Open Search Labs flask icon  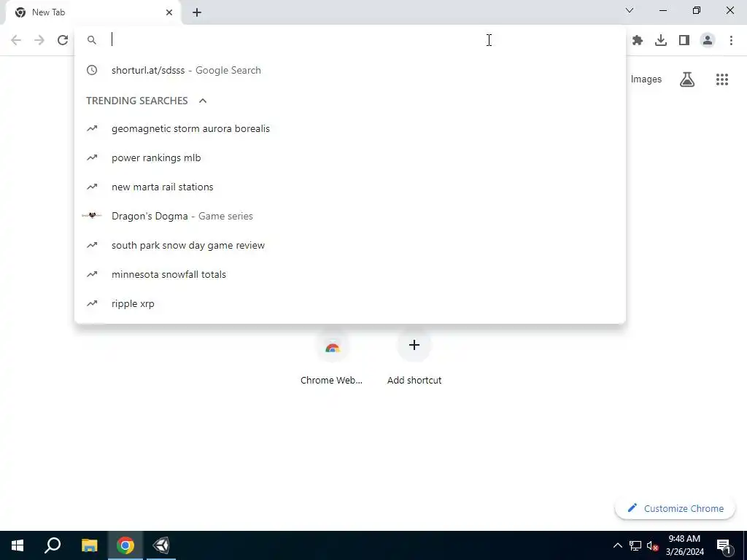687,79
